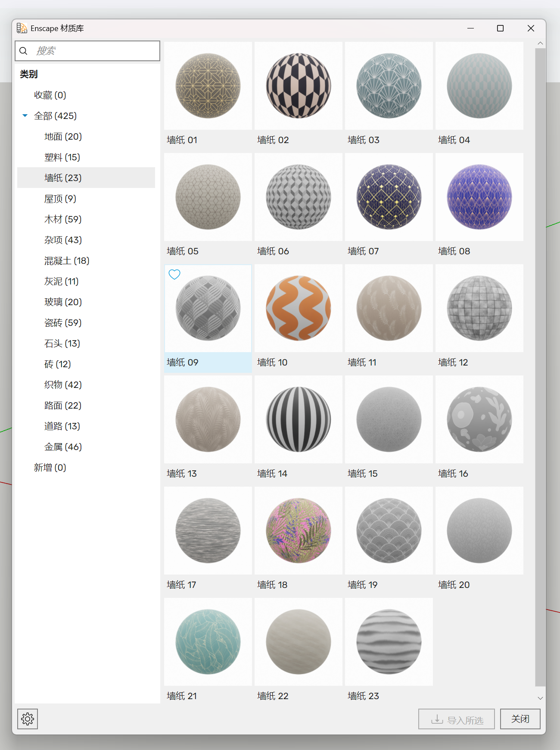Open settings with the gear icon
This screenshot has width=560, height=750.
point(28,719)
